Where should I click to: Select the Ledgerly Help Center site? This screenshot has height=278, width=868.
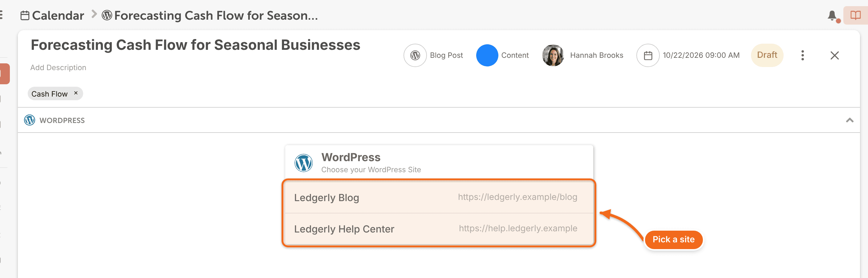pos(439,229)
